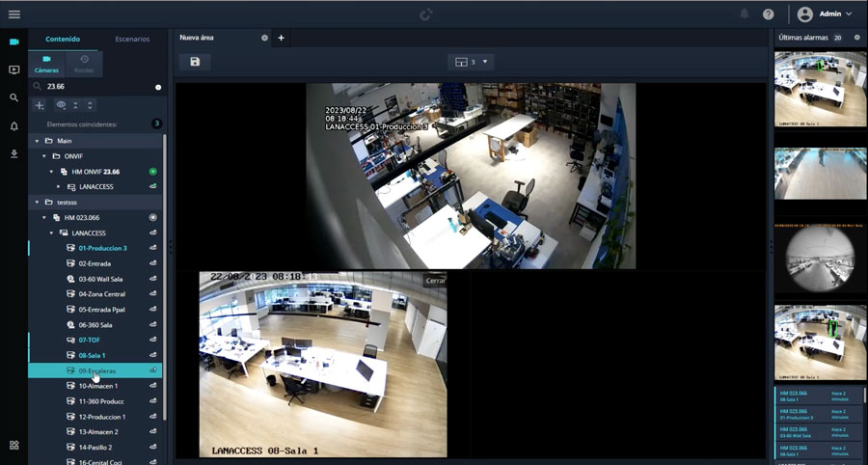Select the camera view icon in sidebar

coord(14,42)
